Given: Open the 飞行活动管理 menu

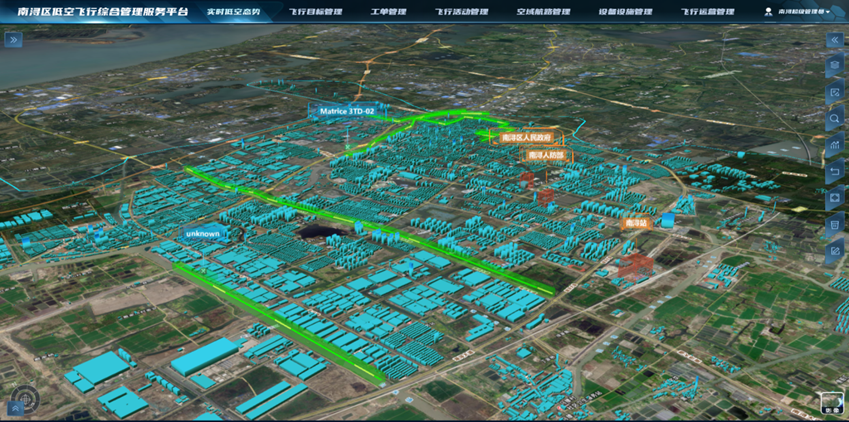Looking at the screenshot, I should point(462,12).
